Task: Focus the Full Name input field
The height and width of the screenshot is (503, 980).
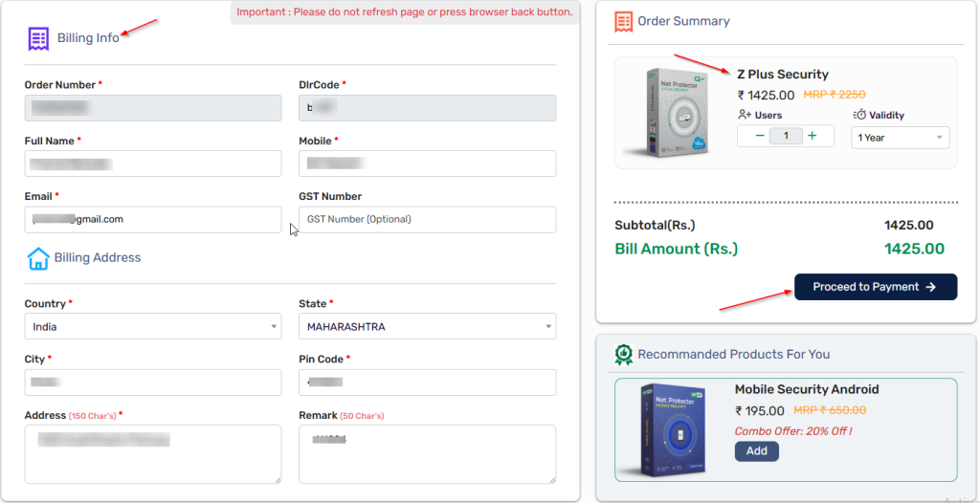Action: coord(153,164)
